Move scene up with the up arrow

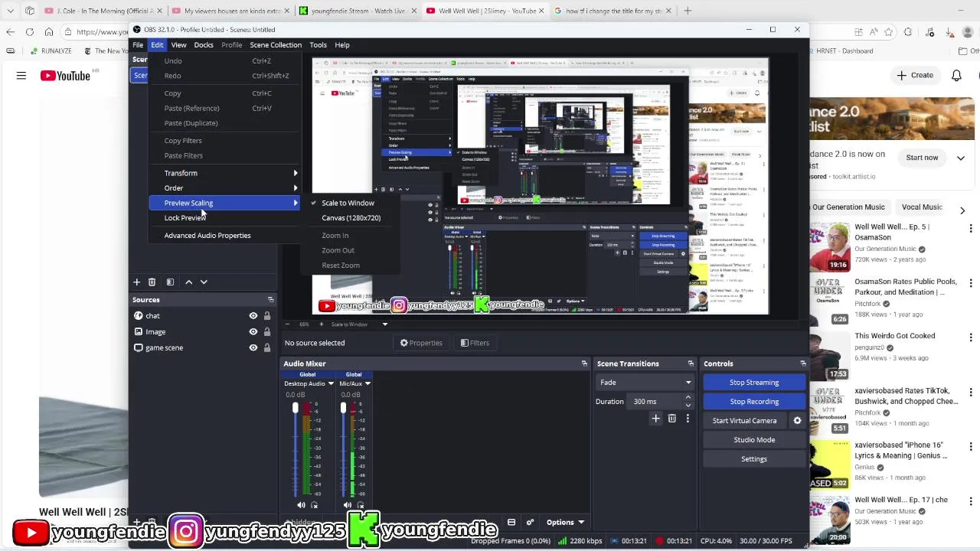(x=188, y=282)
